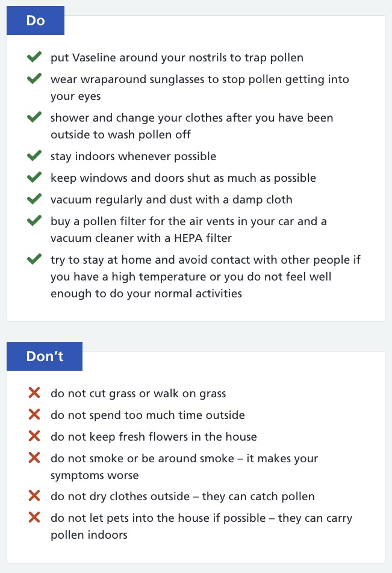Click the checkmark next to wraparound sunglasses
Viewport: 392px width, 573px height.
(x=34, y=79)
